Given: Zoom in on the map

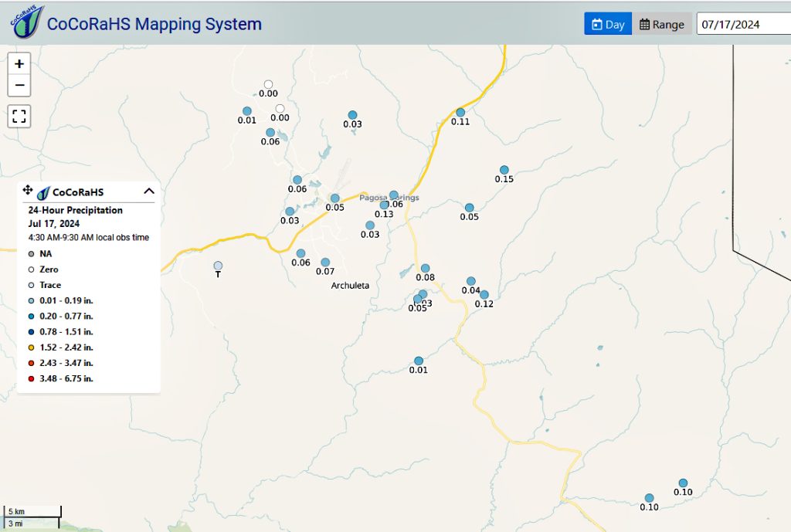Looking at the screenshot, I should click(19, 63).
